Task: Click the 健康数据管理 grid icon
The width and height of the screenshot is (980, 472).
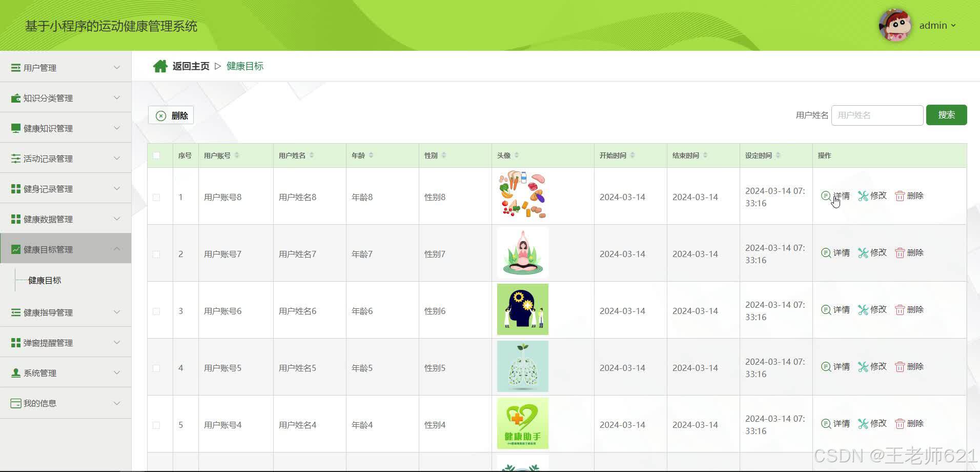Action: [16, 219]
